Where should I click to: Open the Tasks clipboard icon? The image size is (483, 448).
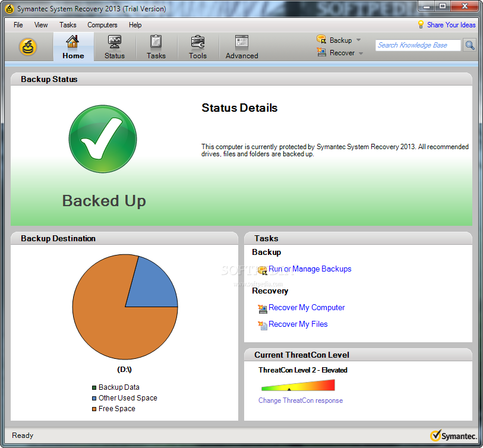point(156,42)
